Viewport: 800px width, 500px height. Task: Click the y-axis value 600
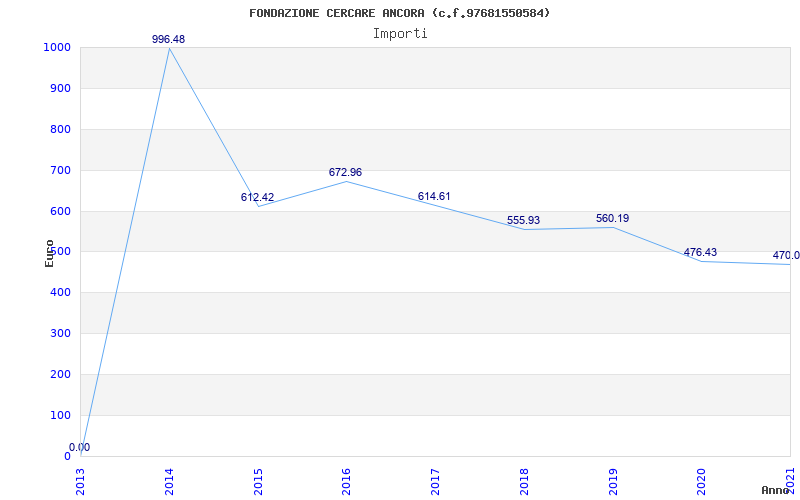(60, 211)
